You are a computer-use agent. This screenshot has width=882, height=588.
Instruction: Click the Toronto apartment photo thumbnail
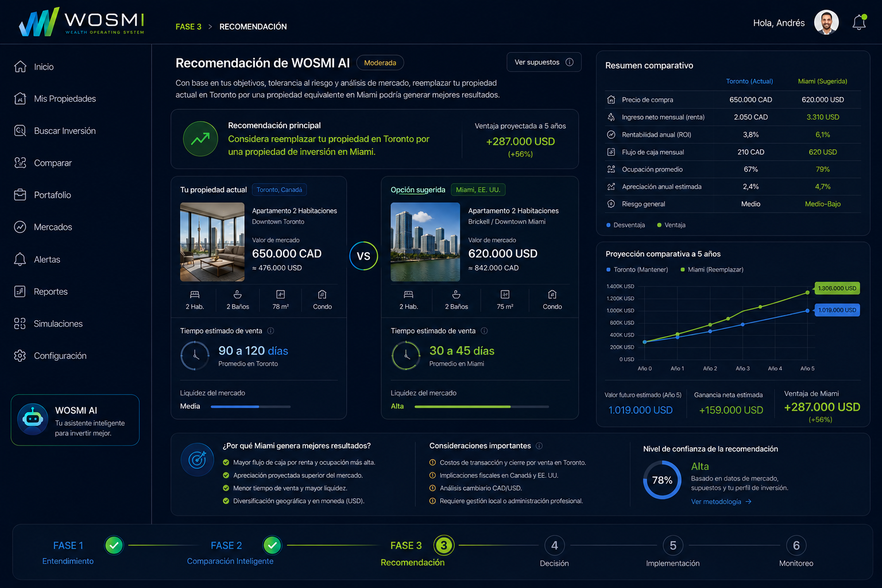pos(212,242)
